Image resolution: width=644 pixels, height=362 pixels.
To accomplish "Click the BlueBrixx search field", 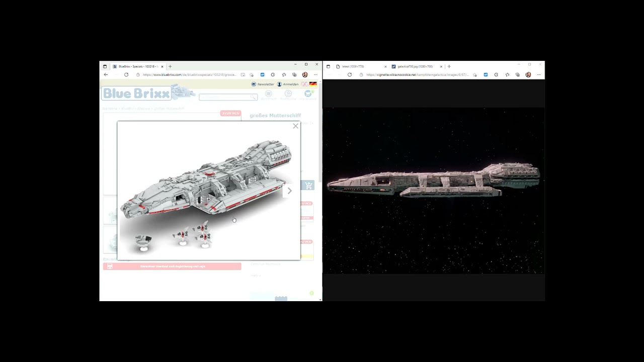I will coord(228,97).
